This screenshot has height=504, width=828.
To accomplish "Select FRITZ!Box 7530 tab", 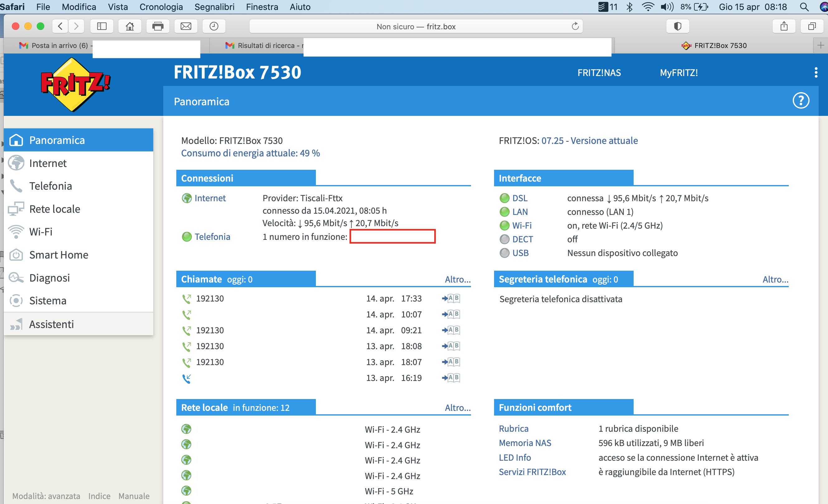I will point(714,45).
